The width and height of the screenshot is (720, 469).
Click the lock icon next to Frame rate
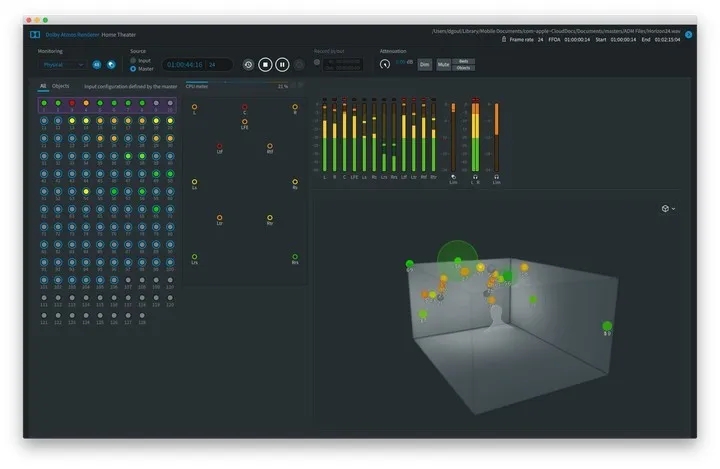coord(504,40)
